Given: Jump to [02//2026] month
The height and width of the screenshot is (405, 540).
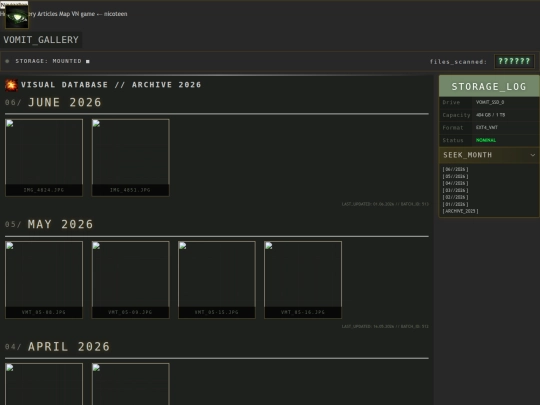Looking at the screenshot, I should click(x=455, y=197).
